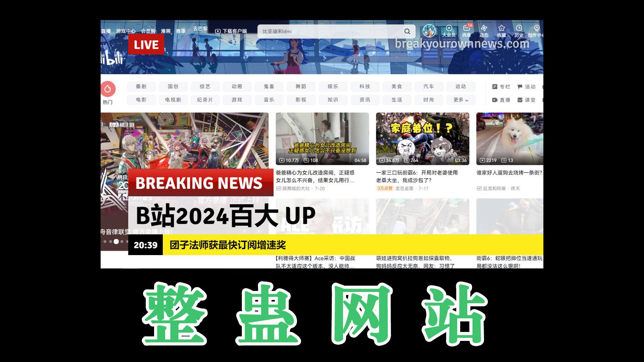This screenshot has height=362, width=644.
Task: Select the 电影 category
Action: pos(141,100)
